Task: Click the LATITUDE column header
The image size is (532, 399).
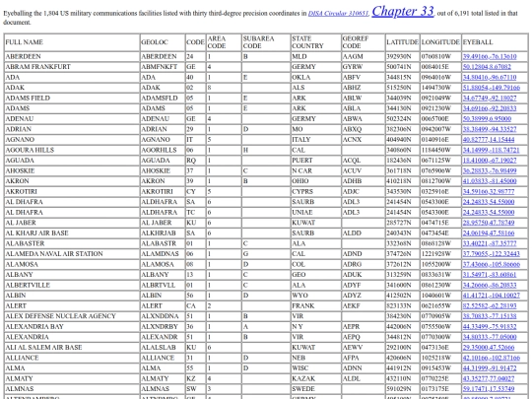Action: [x=403, y=42]
